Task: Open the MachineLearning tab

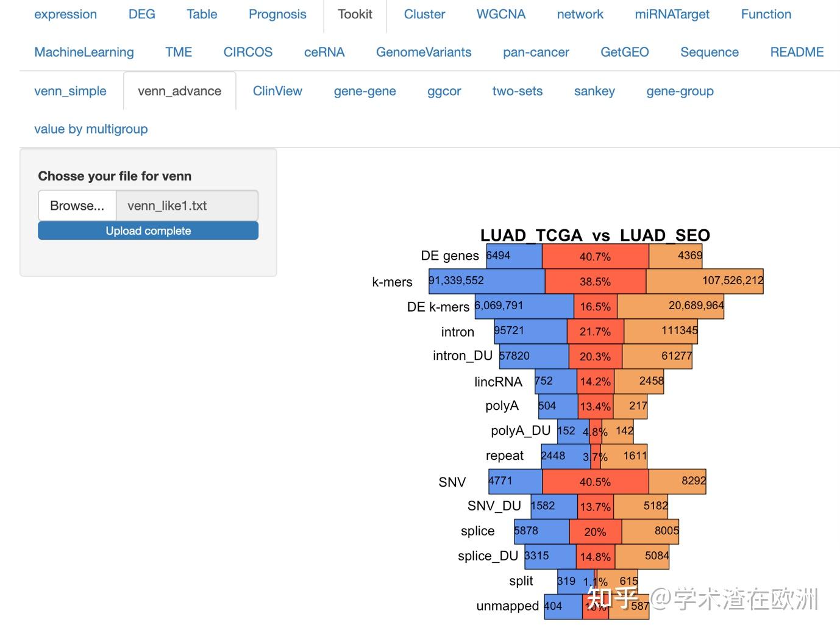Action: [x=84, y=52]
